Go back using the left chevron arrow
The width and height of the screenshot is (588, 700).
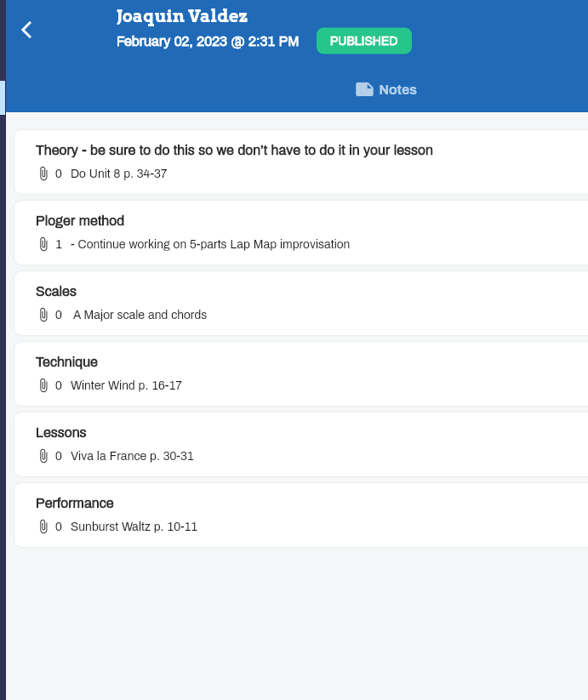click(x=26, y=30)
